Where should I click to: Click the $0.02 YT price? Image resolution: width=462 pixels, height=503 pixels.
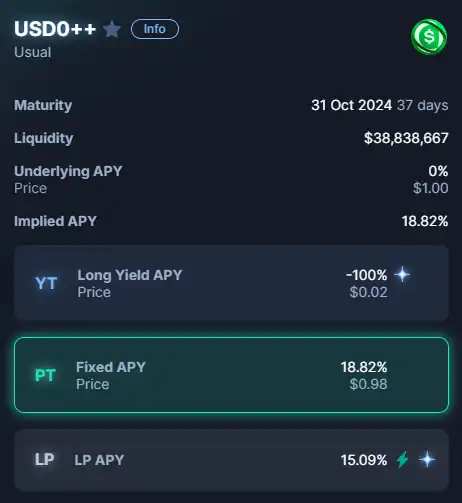(368, 292)
